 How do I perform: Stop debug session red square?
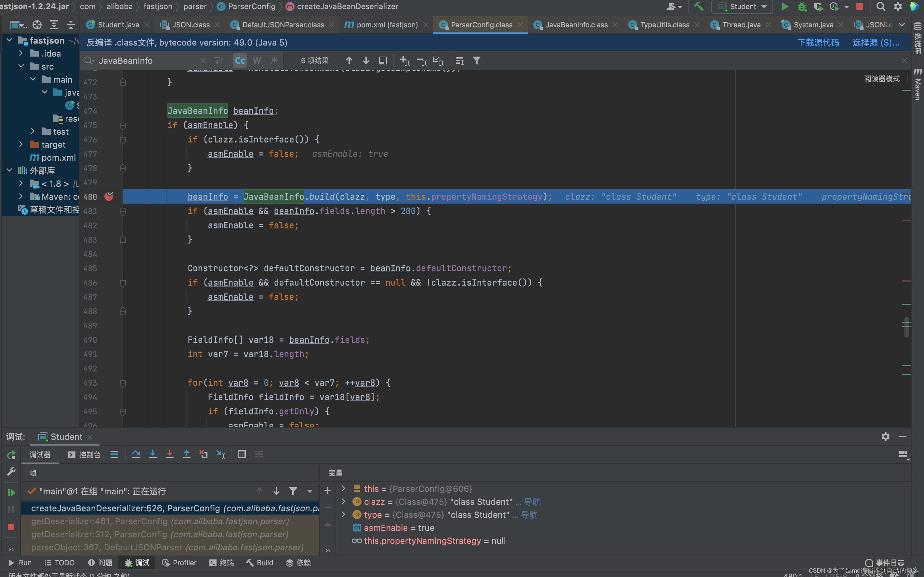coord(11,527)
